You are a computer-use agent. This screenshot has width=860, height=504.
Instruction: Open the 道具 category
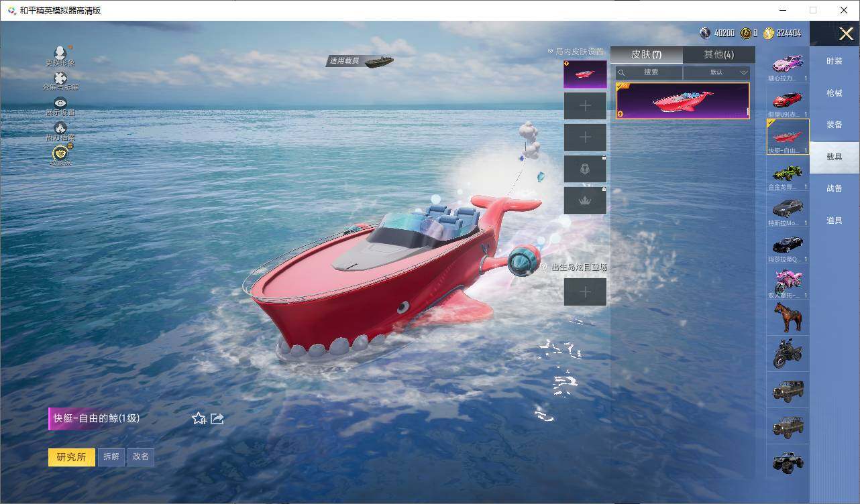click(834, 220)
